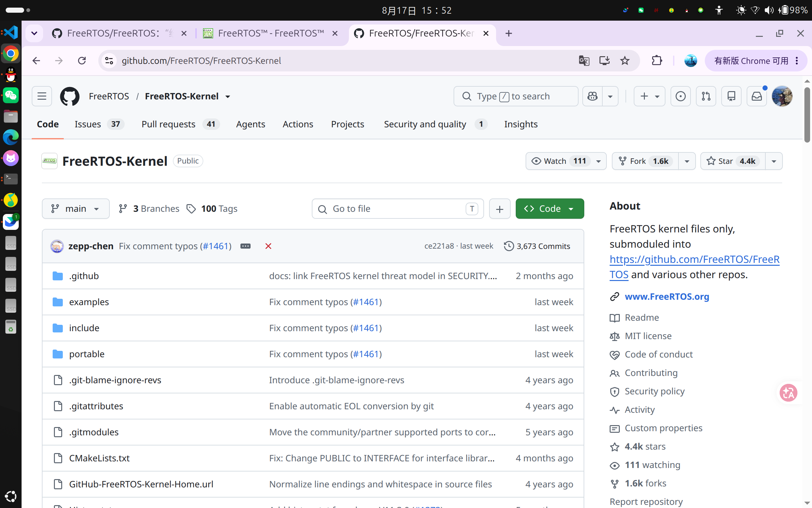Open the Projects tab

[x=347, y=124]
